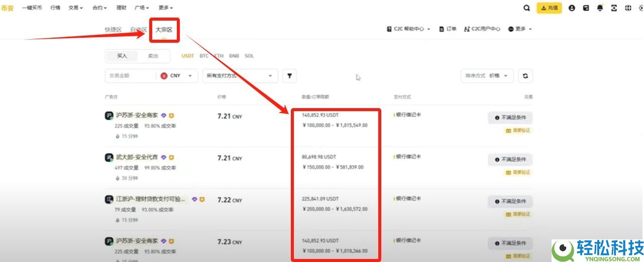The height and width of the screenshot is (262, 644).
Task: Click the yellow 充值 deposit button
Action: coord(549,8)
